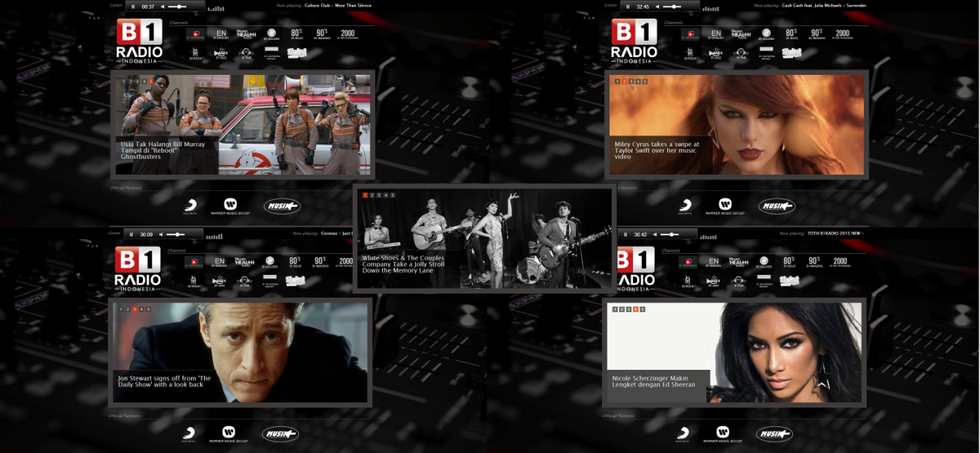Adjust the volume slider in the 36:09 player
The width and height of the screenshot is (980, 453).
175,234
